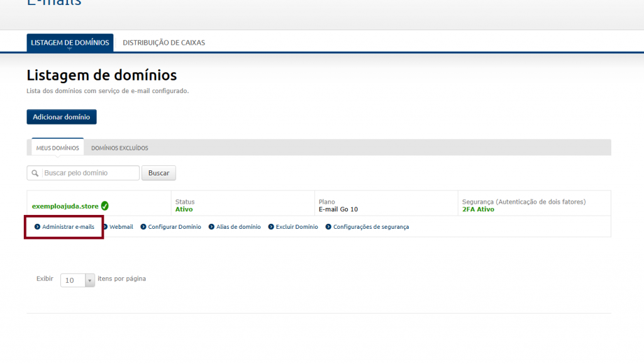Image resolution: width=644 pixels, height=364 pixels.
Task: Click the Ativo status text
Action: click(x=184, y=209)
